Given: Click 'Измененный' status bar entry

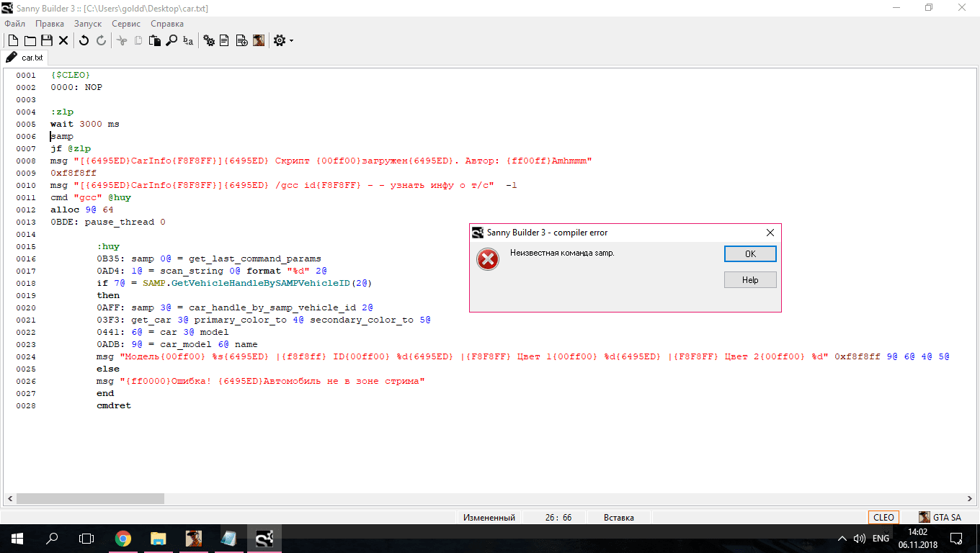Looking at the screenshot, I should pos(489,517).
